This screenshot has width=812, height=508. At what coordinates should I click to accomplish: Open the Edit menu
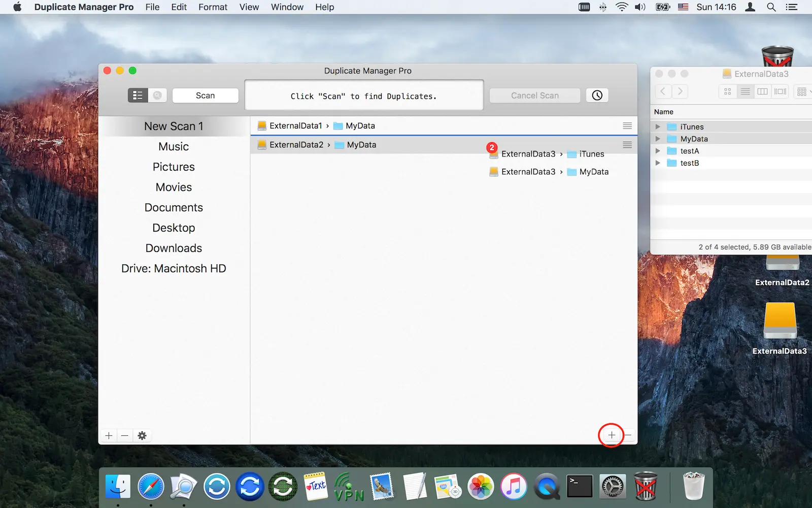(179, 7)
